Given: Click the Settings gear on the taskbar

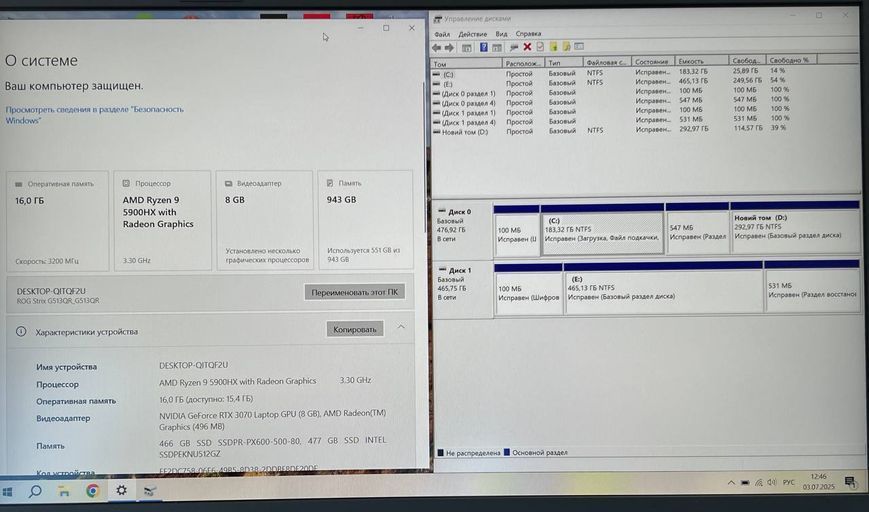Looking at the screenshot, I should click(121, 490).
